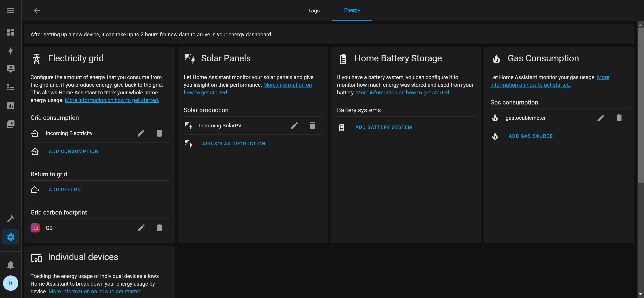Click the CO2 Signal color swatch icon

tap(35, 228)
